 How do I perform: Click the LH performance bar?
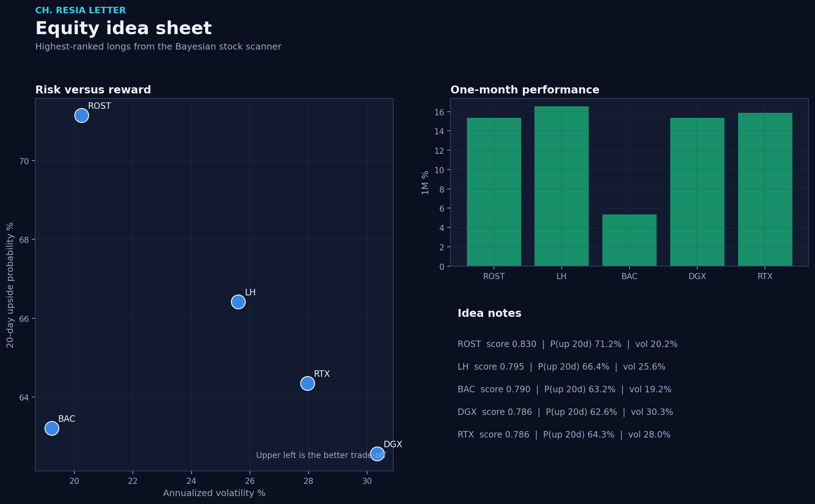click(x=561, y=186)
